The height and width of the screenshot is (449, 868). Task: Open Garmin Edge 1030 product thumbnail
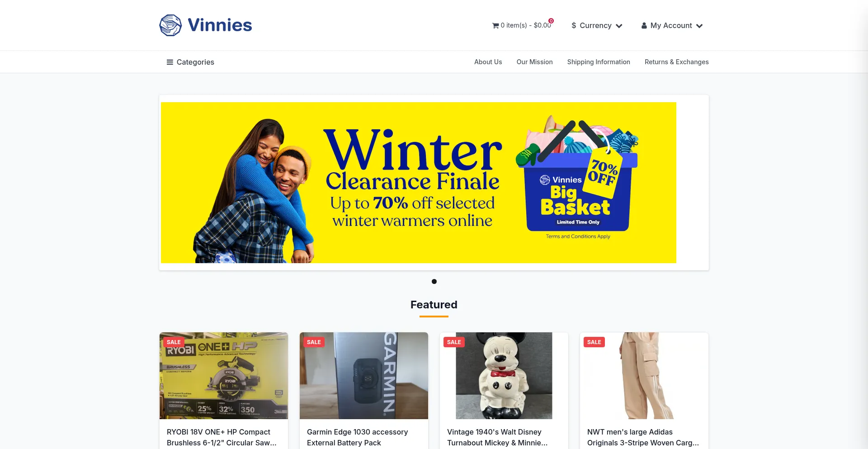tap(364, 376)
